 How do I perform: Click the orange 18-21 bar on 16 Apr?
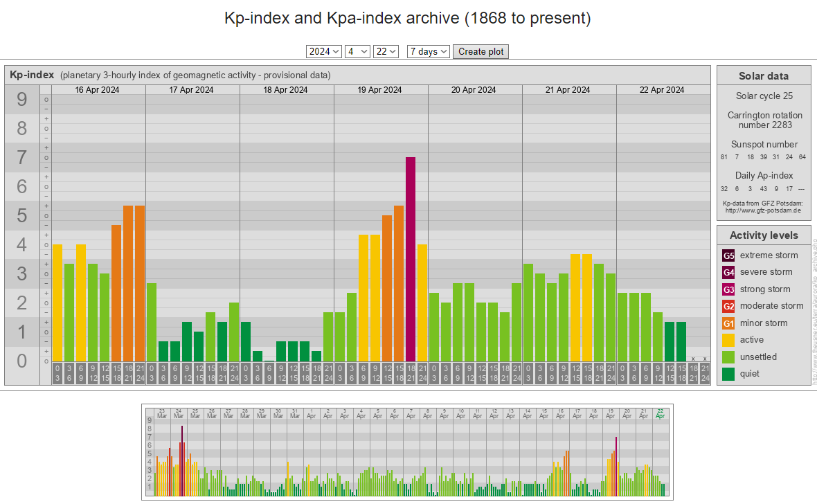point(128,284)
